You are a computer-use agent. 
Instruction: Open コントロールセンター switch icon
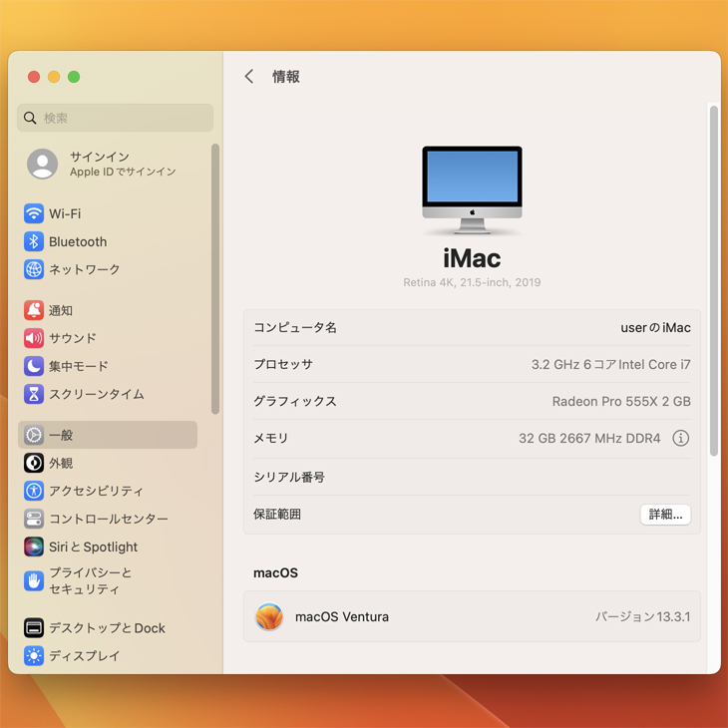tap(34, 519)
